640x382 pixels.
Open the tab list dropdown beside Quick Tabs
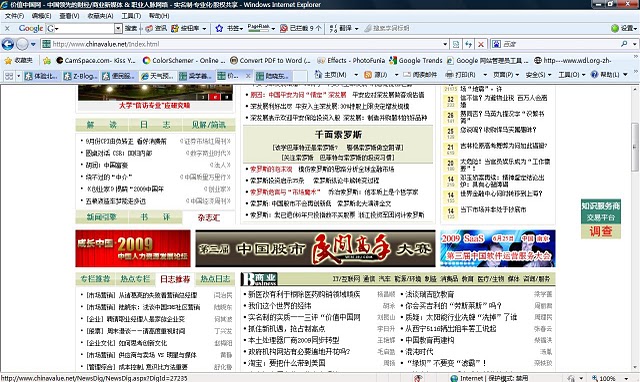(x=18, y=76)
